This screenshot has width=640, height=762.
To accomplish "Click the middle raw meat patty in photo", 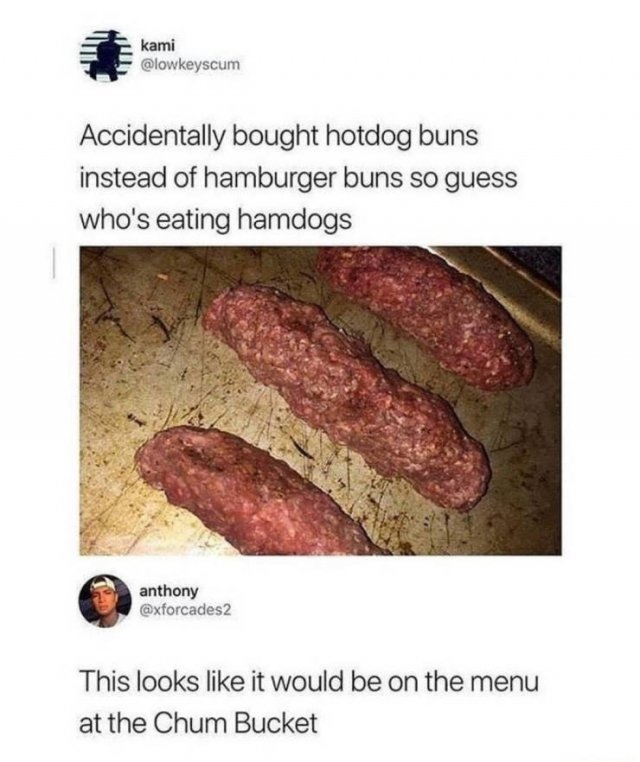I will click(x=347, y=396).
